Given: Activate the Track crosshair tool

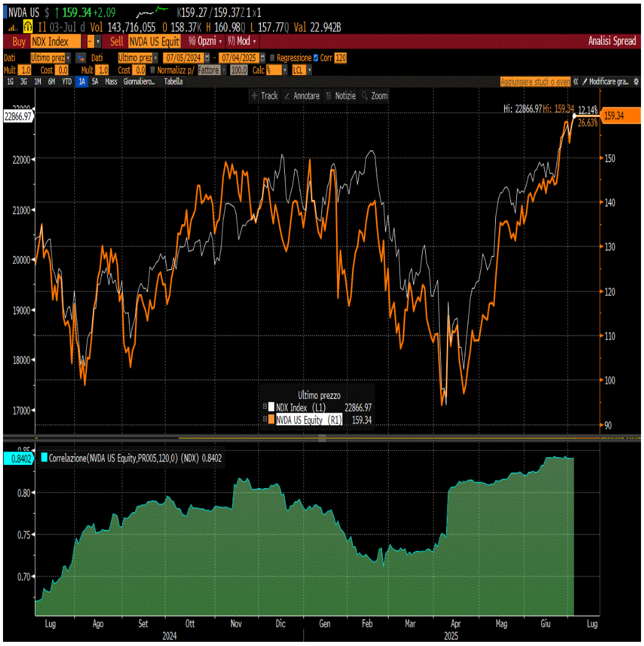Looking at the screenshot, I should pyautogui.click(x=265, y=96).
